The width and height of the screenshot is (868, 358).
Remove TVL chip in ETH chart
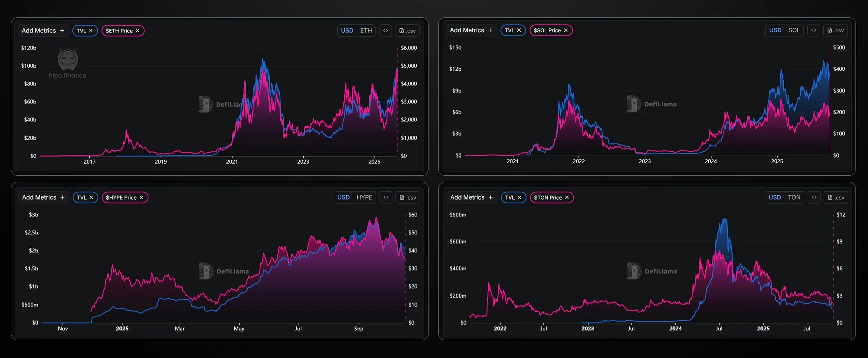pyautogui.click(x=91, y=31)
